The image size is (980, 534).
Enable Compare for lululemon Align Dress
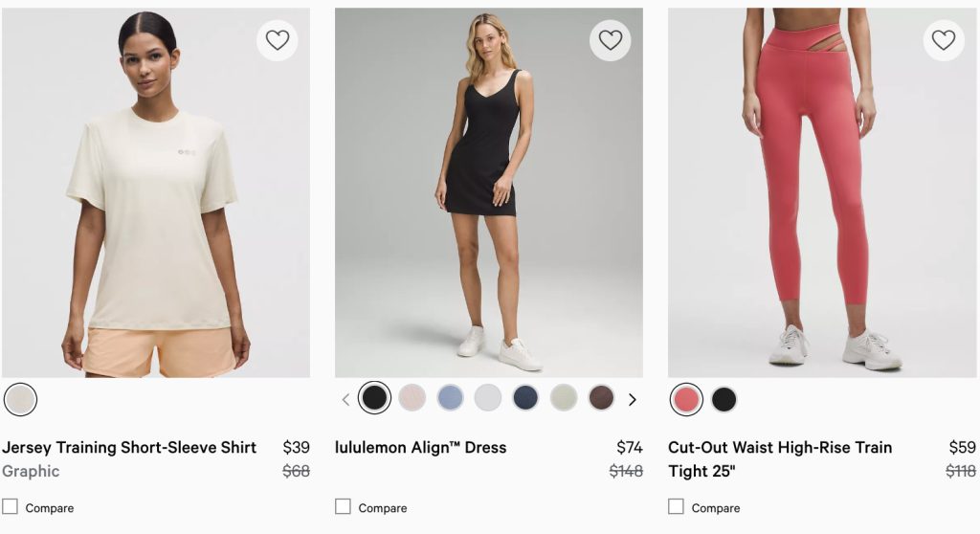coord(344,507)
